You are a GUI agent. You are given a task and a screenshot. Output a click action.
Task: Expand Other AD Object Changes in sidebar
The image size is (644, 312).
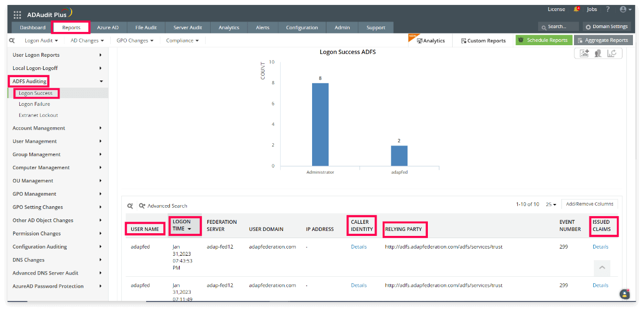point(57,220)
